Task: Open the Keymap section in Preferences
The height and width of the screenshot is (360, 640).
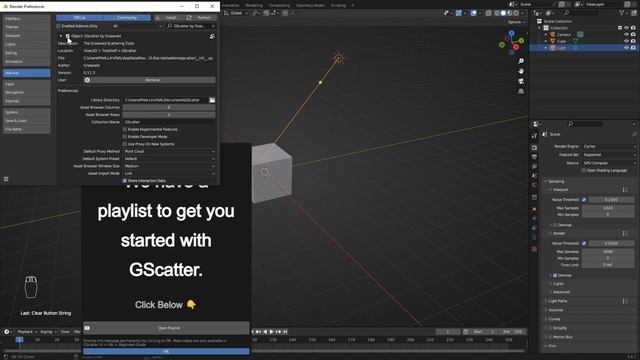Action: (27, 101)
